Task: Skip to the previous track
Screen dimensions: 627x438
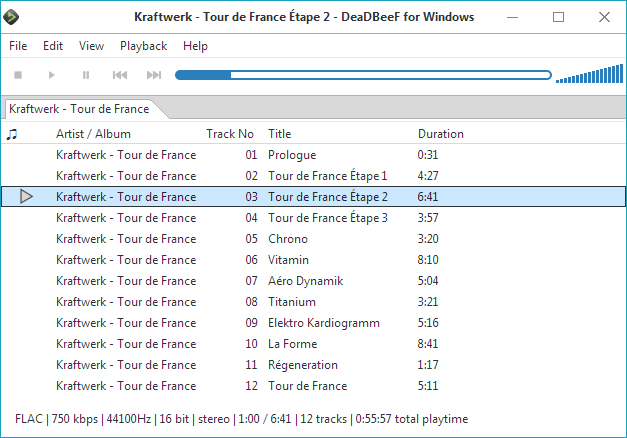Action: tap(120, 75)
